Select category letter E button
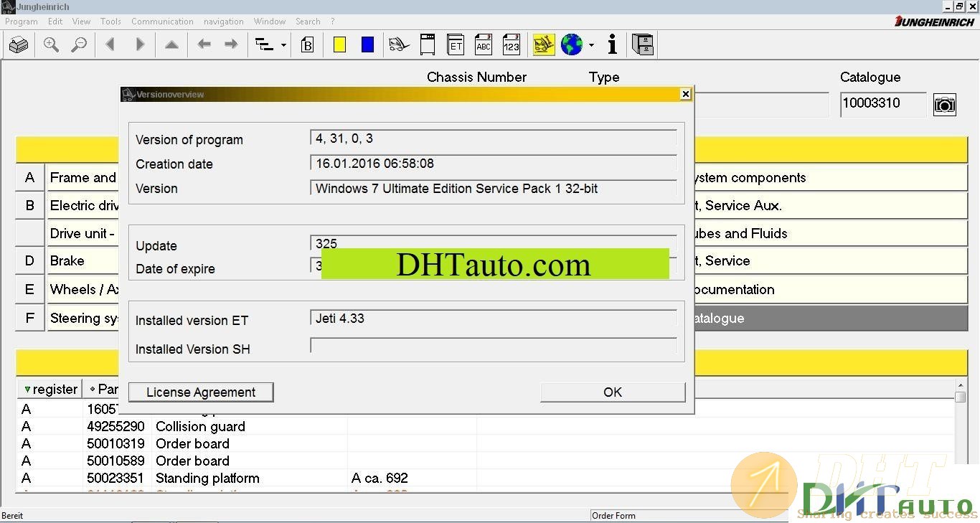The width and height of the screenshot is (980, 523). point(29,290)
